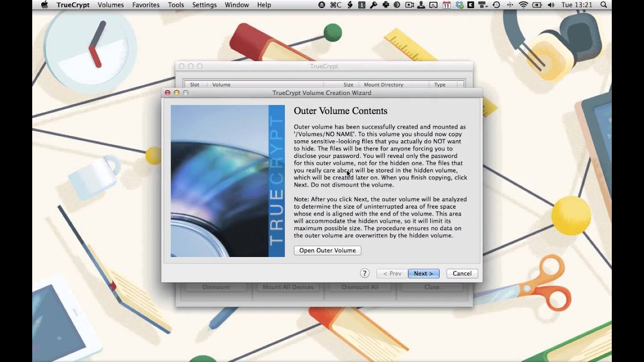Click the camera recorder menu bar icon

tap(410, 5)
